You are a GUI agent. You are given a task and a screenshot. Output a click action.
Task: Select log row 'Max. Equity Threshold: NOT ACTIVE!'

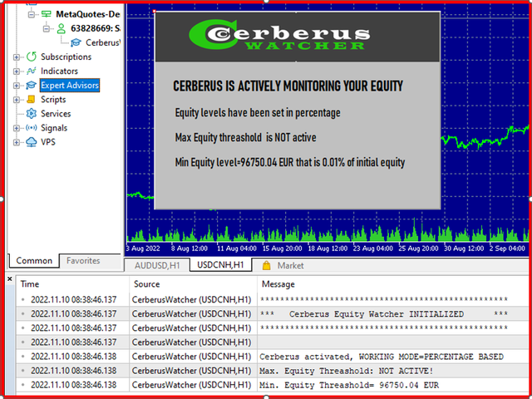pos(273,371)
